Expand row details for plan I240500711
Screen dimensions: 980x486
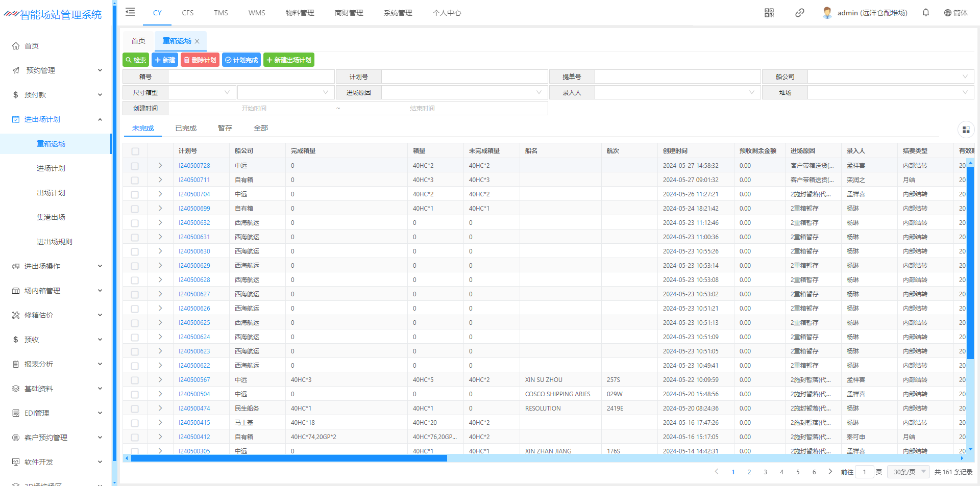160,180
